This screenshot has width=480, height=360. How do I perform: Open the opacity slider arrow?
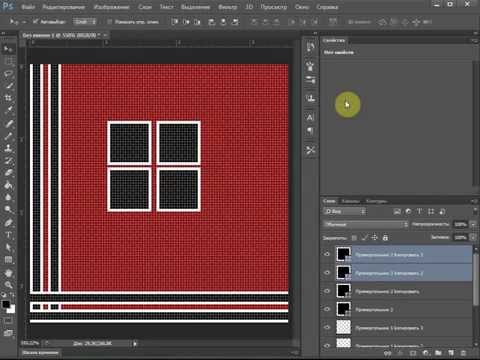point(474,224)
